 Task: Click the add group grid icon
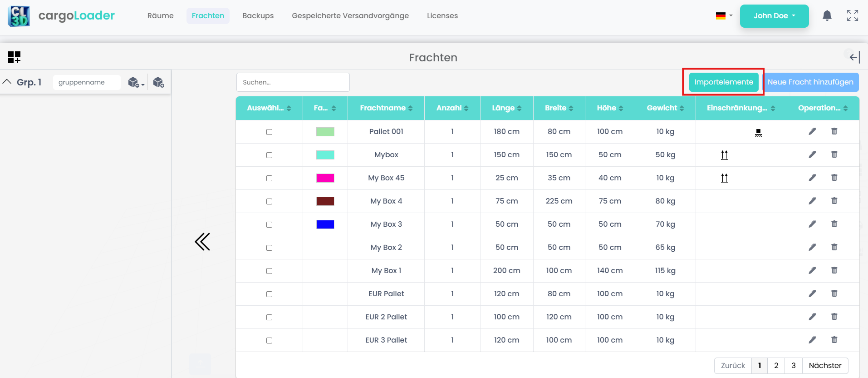coord(14,57)
